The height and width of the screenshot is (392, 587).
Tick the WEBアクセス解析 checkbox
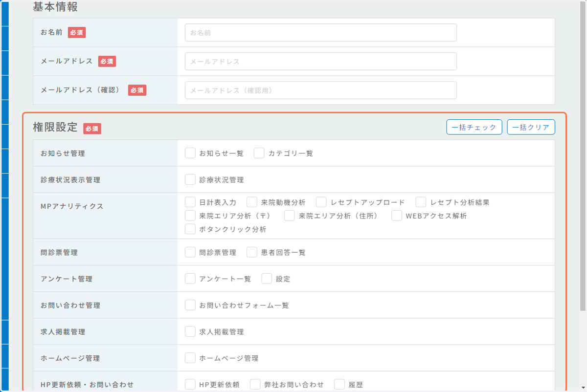[397, 216]
